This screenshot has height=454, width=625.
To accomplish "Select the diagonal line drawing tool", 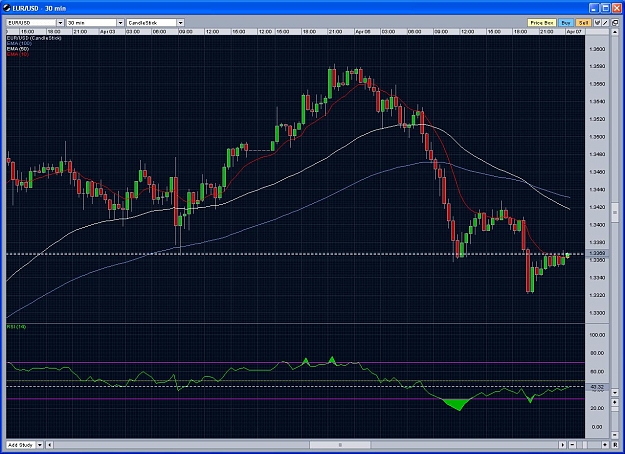I will [x=605, y=23].
